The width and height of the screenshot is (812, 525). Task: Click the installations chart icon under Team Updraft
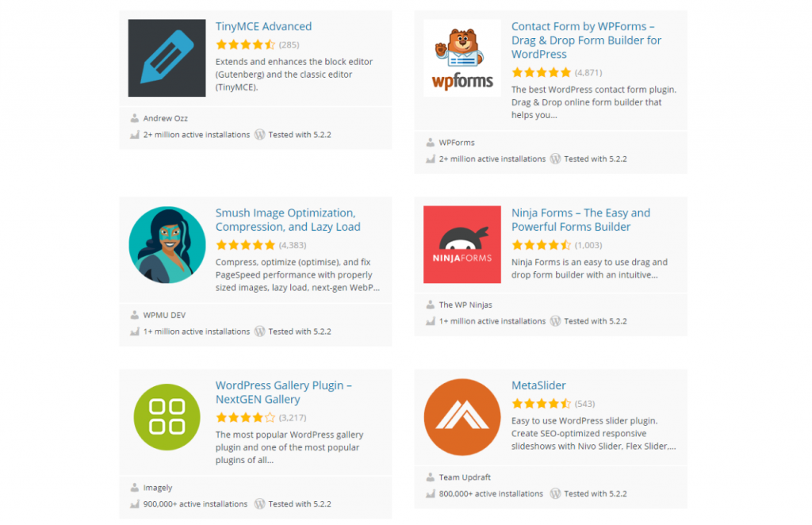tap(430, 493)
